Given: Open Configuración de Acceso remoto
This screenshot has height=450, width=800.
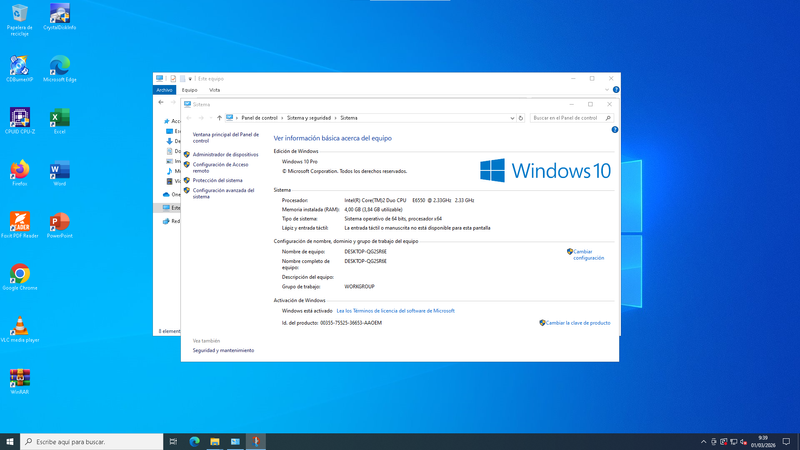Looking at the screenshot, I should (220, 168).
